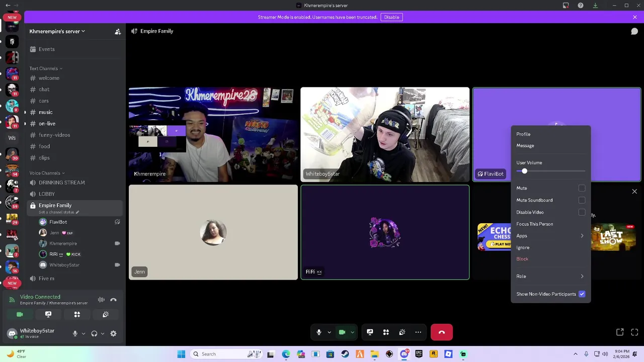Screen dimensions: 644x362
Task: Open activities launcher in the left voice panel
Action: [77, 314]
